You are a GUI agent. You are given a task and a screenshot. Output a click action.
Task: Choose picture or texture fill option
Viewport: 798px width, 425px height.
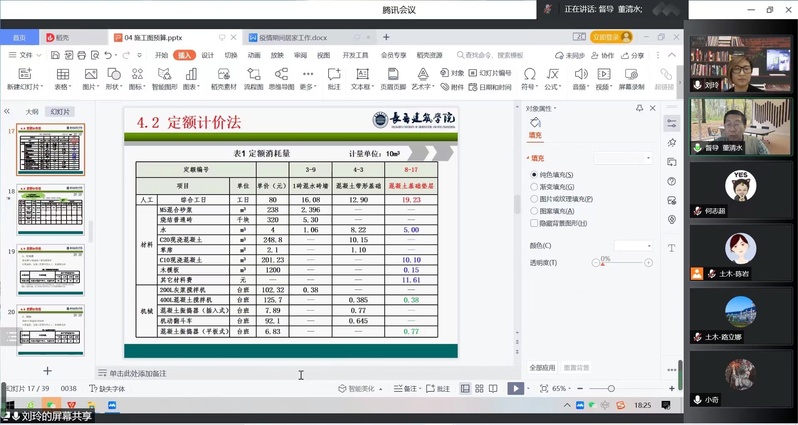533,198
